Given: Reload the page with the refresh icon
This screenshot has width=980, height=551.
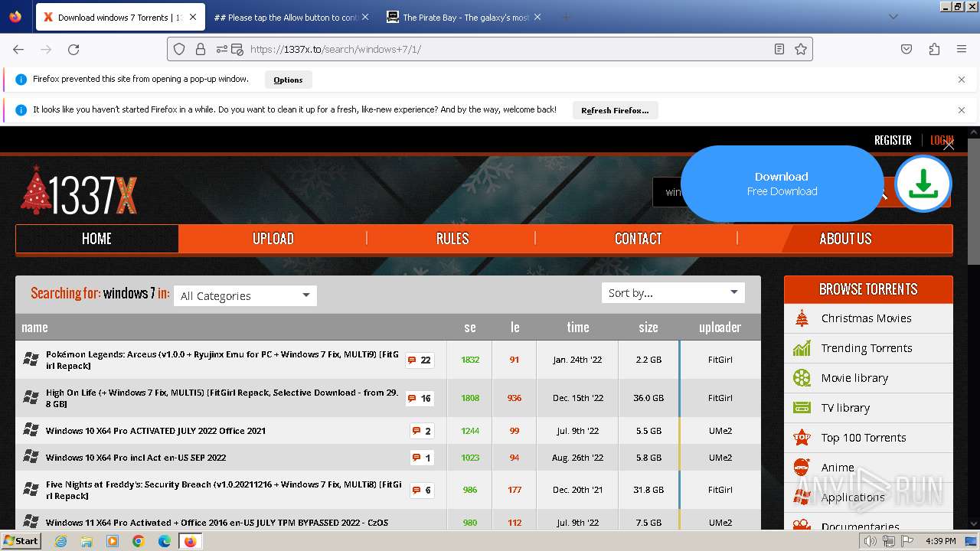Looking at the screenshot, I should pyautogui.click(x=73, y=49).
